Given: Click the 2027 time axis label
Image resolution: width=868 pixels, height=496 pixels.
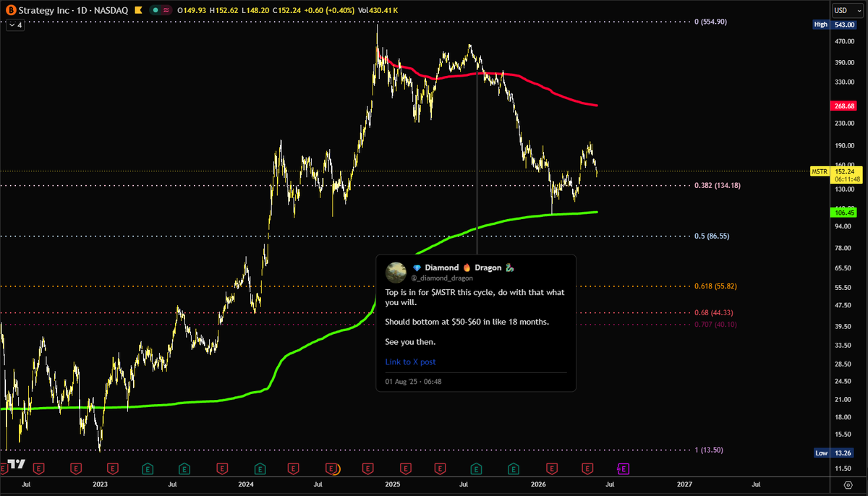Looking at the screenshot, I should point(685,484).
